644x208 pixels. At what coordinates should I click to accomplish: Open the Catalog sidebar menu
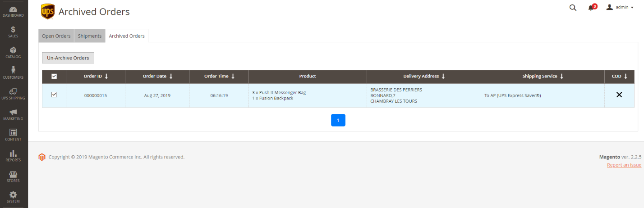pyautogui.click(x=13, y=53)
